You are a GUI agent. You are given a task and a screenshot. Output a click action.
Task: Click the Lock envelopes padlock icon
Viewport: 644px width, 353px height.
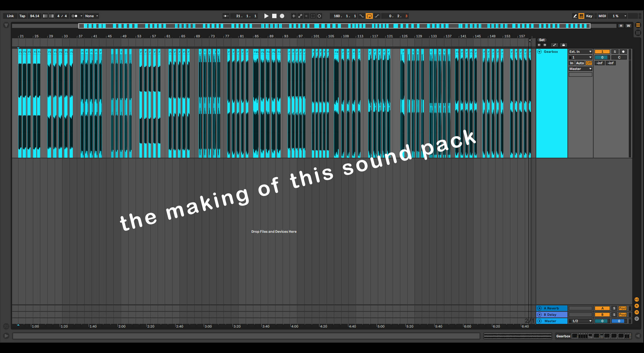pyautogui.click(x=563, y=45)
